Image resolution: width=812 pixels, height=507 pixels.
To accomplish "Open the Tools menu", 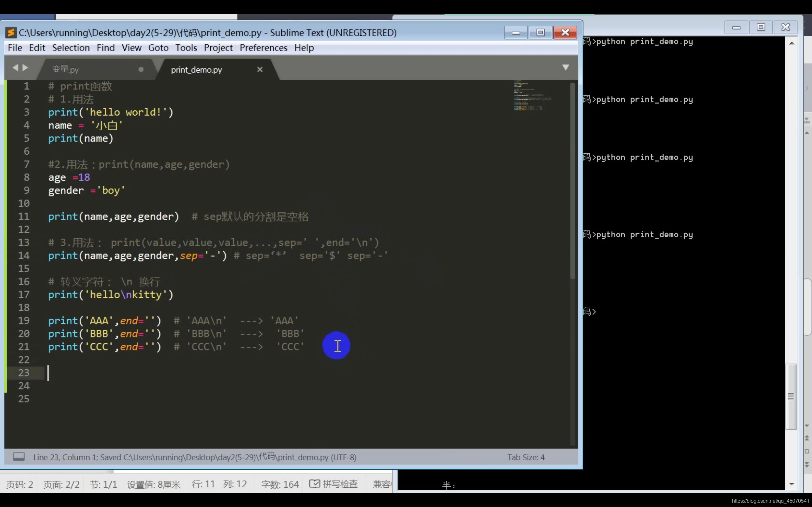I will (186, 48).
